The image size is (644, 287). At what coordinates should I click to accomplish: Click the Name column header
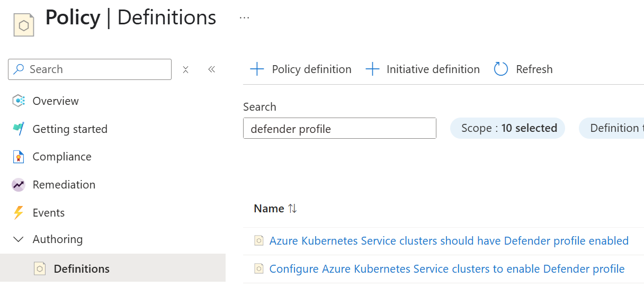tap(269, 209)
